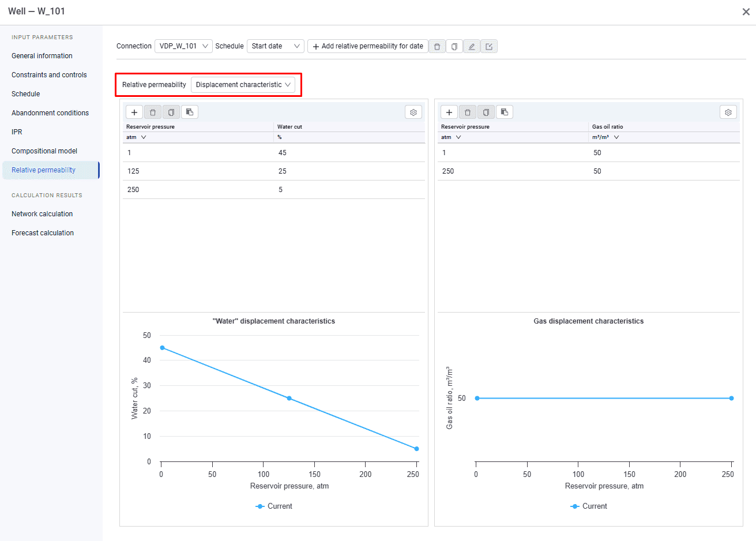Add a row to the water cut table
The image size is (756, 541).
point(134,112)
